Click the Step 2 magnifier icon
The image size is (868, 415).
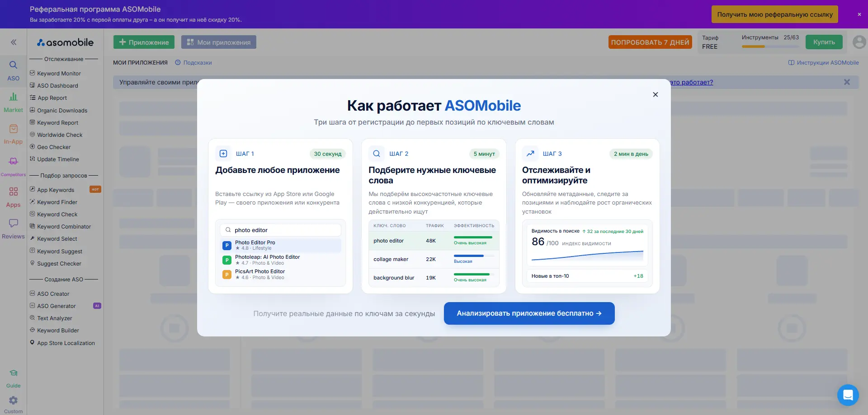[377, 154]
